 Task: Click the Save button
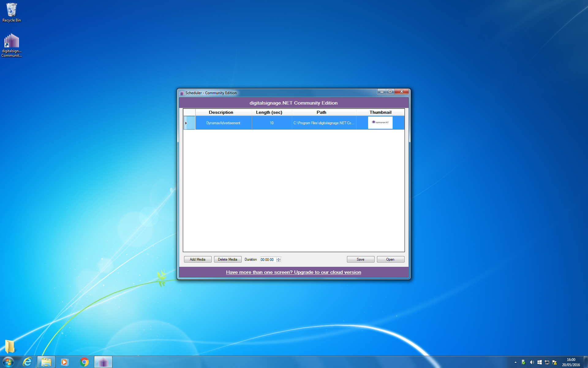click(360, 259)
